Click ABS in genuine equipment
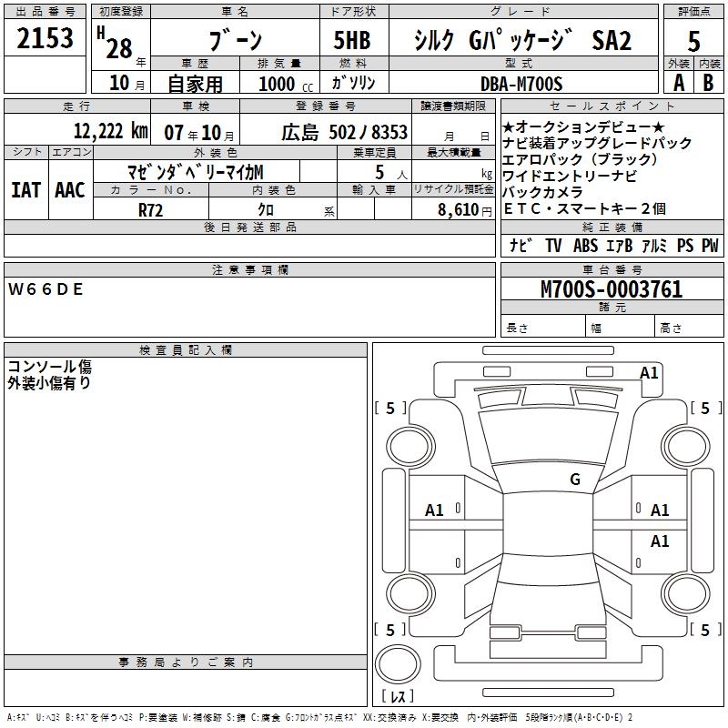Image resolution: width=728 pixels, height=728 pixels. 585,245
